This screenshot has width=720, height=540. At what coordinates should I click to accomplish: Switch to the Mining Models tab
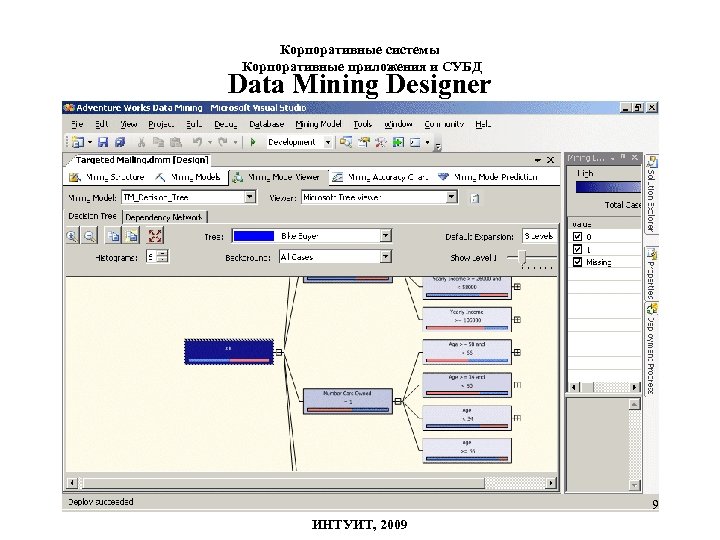188,177
